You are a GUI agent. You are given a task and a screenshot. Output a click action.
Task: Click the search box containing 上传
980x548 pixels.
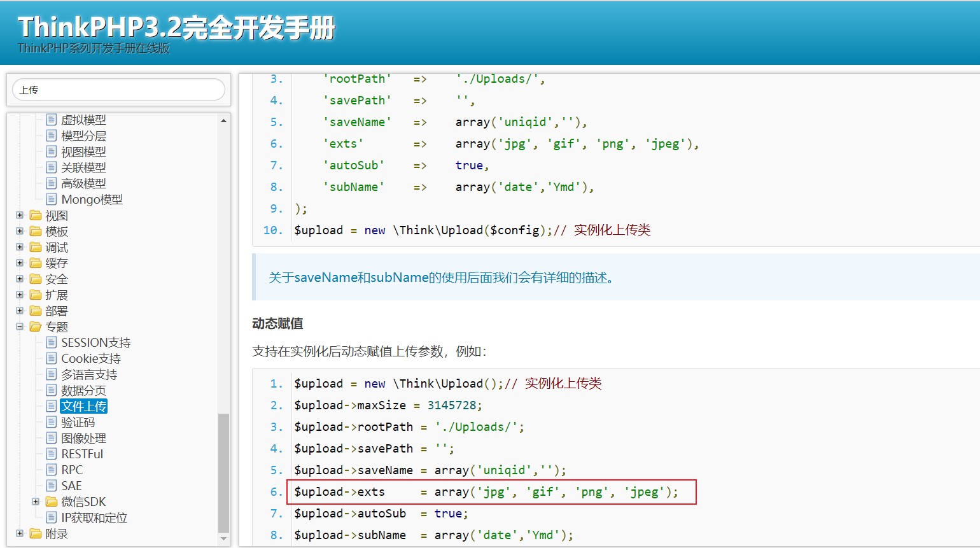(118, 90)
